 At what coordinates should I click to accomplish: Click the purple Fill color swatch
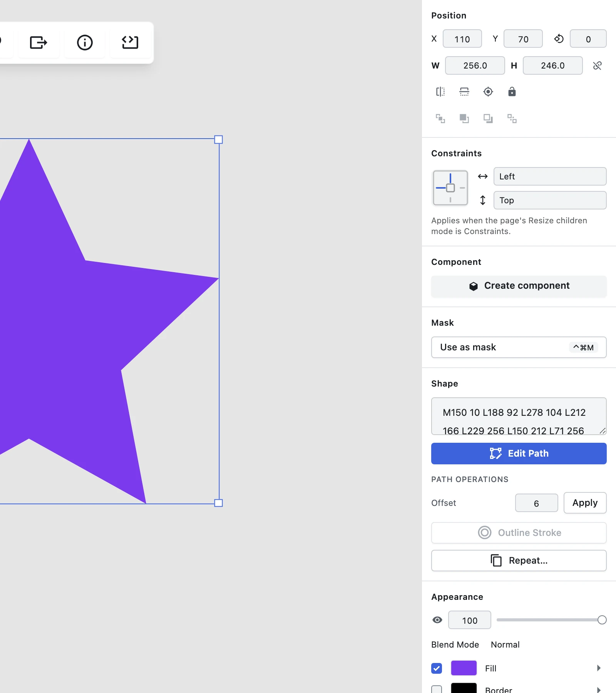(464, 668)
